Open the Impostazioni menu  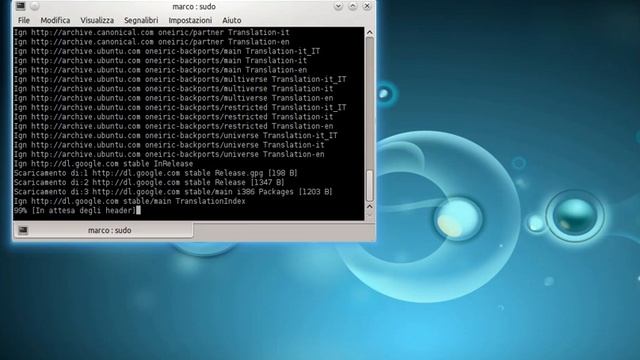click(x=190, y=20)
